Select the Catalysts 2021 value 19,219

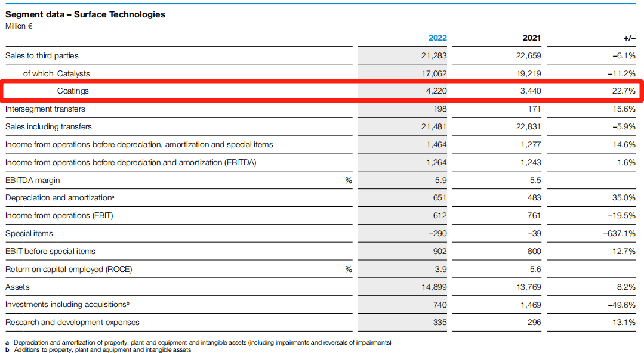tap(528, 73)
